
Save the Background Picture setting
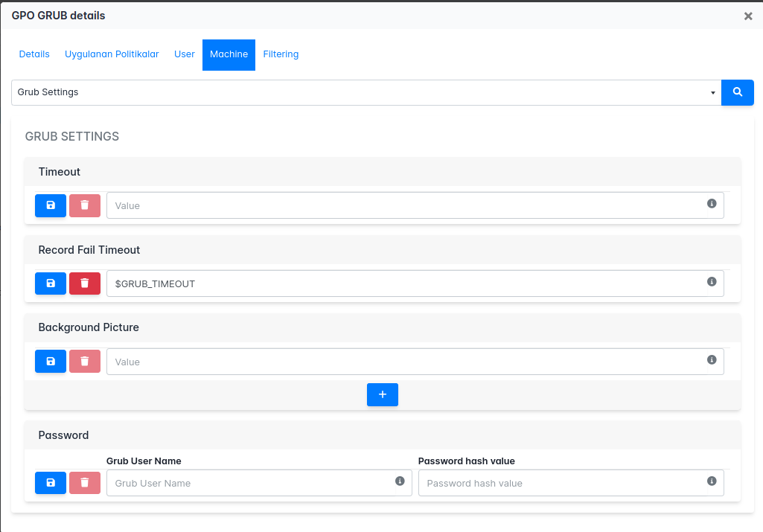click(x=51, y=362)
